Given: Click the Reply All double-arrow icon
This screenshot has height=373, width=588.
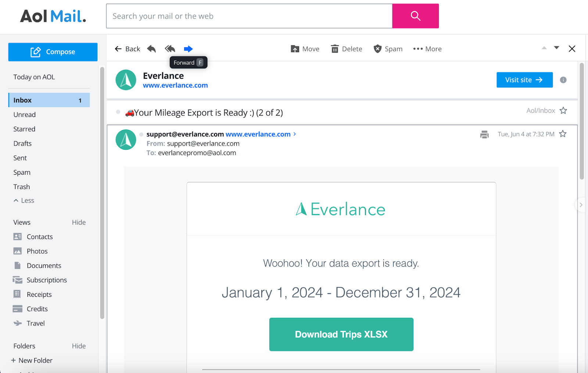Looking at the screenshot, I should pos(170,49).
